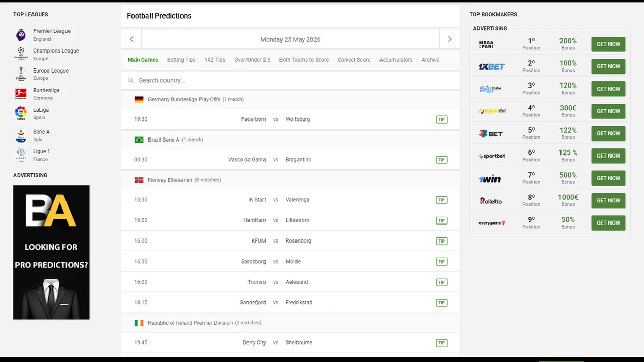644x362 pixels.
Task: Open the 22BET bookmaker logo
Action: (490, 133)
